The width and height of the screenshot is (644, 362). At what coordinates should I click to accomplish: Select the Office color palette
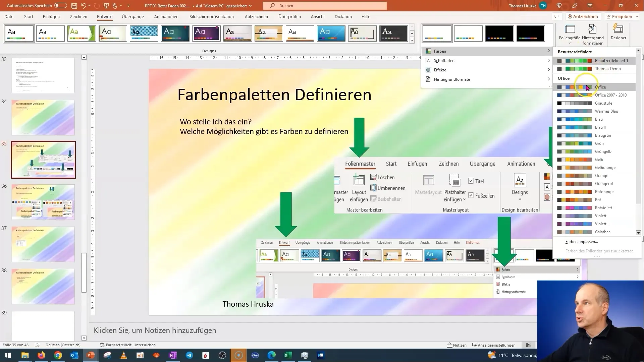click(x=594, y=87)
